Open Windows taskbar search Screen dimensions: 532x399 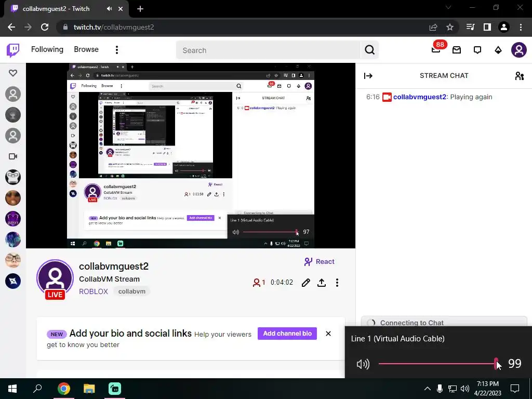pos(37,389)
